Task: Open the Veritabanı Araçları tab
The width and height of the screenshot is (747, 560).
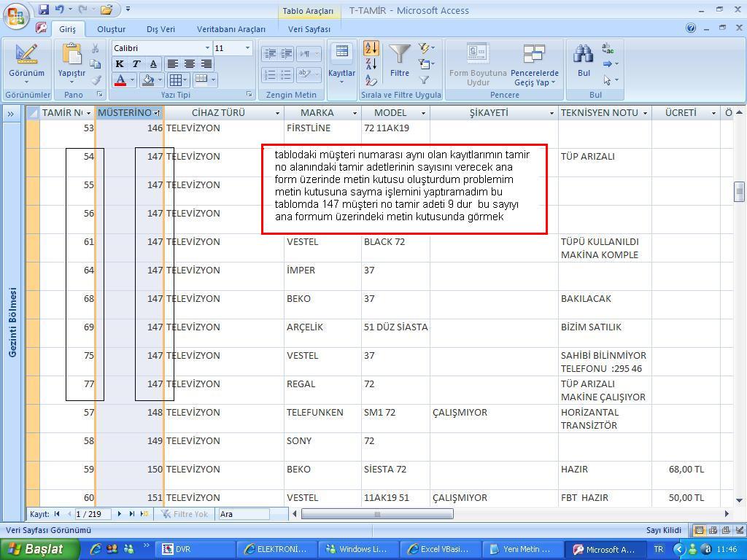Action: point(231,29)
